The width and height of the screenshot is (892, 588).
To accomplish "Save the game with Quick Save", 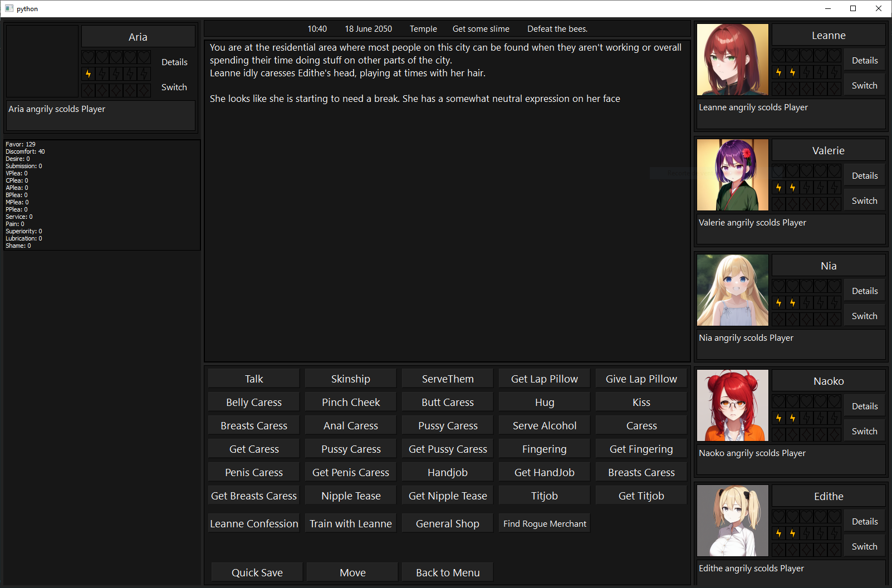I will click(257, 572).
